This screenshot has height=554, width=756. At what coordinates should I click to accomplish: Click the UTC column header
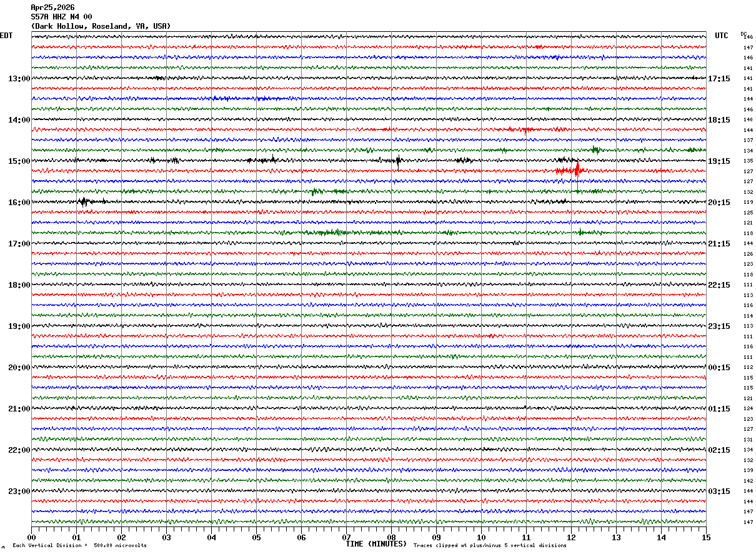[x=722, y=36]
